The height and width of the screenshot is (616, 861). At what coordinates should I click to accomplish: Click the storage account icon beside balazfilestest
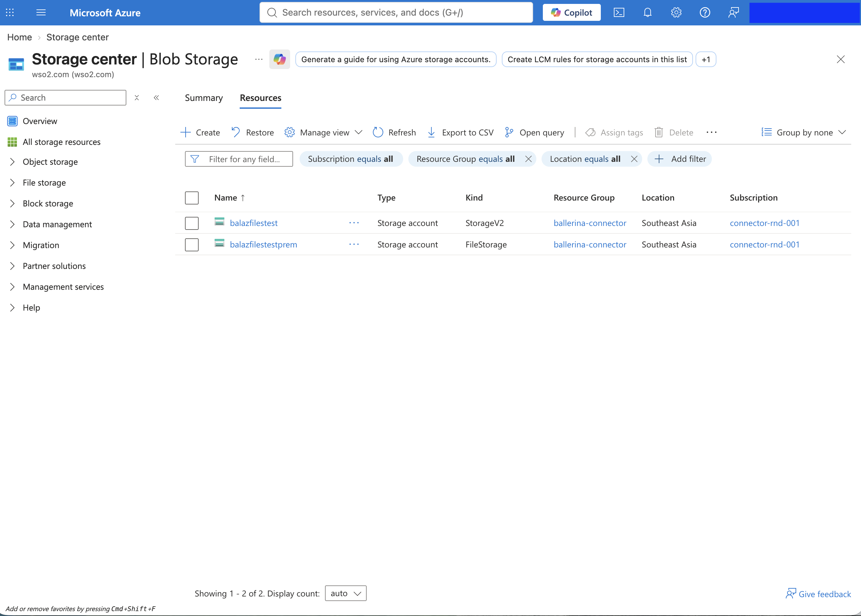coord(219,222)
